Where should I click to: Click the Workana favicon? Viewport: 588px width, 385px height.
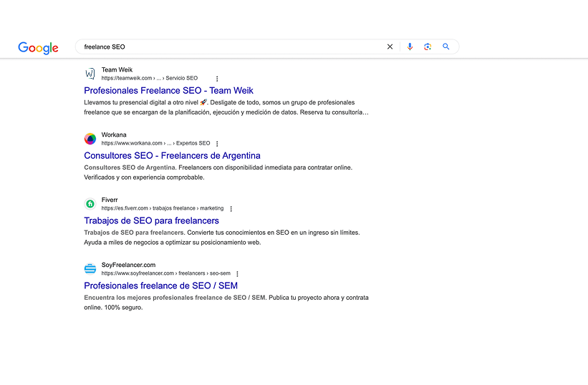click(x=90, y=139)
